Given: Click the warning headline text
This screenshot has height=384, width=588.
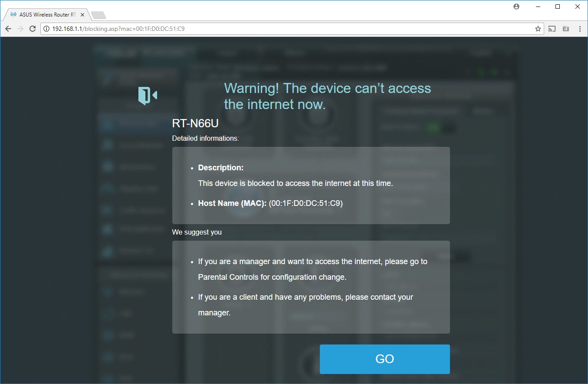Looking at the screenshot, I should (x=328, y=96).
